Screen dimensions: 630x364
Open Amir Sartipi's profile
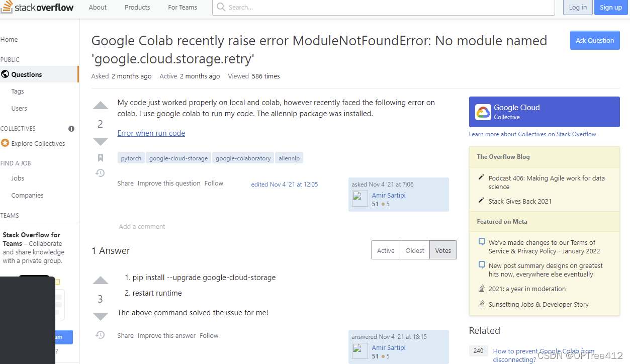coord(388,195)
